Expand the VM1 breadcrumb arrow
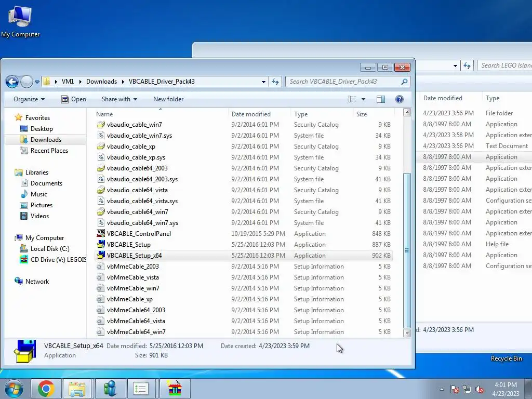This screenshot has height=399, width=532. [81, 82]
